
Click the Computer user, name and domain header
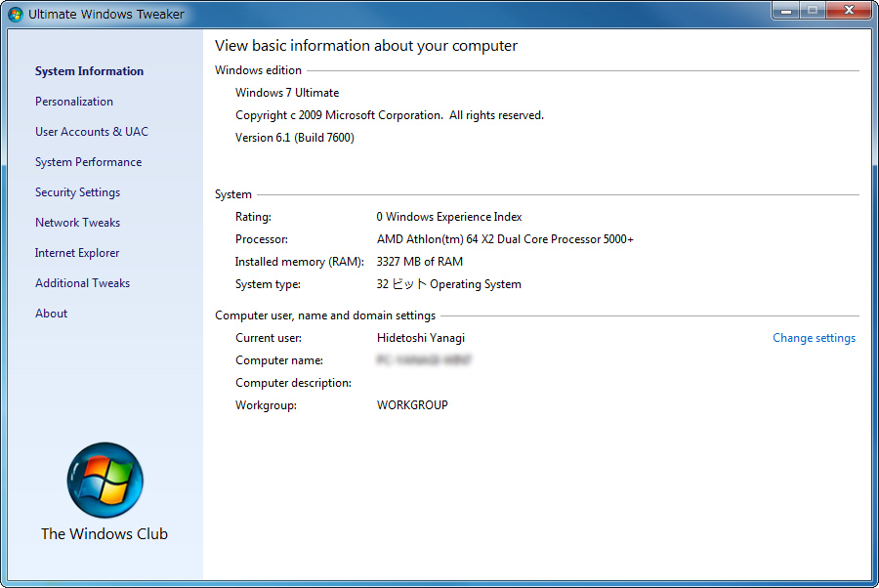point(325,315)
